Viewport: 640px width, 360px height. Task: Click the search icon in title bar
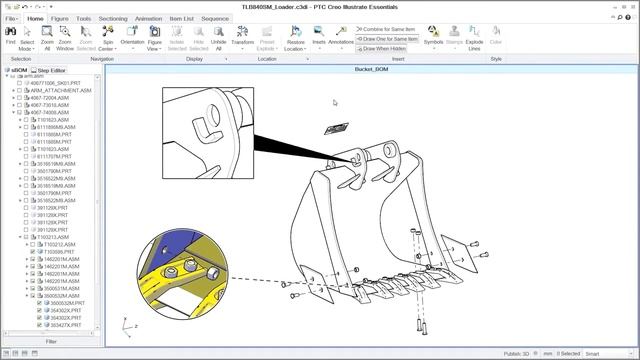pyautogui.click(x=620, y=18)
